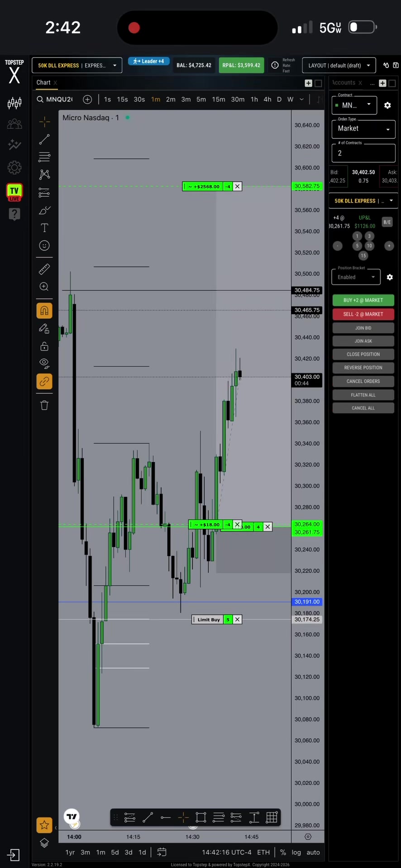Select the brush drawing tool

pyautogui.click(x=44, y=210)
